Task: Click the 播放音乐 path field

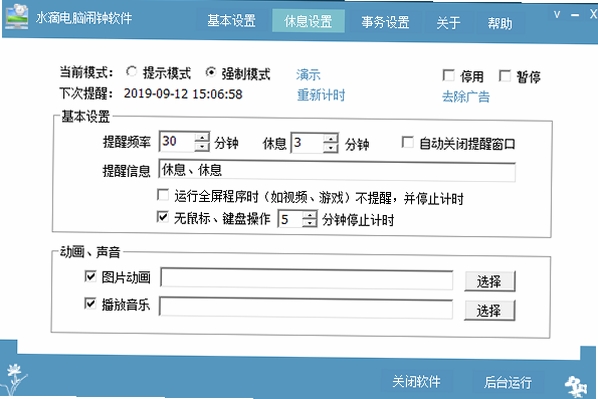Action: 306,307
